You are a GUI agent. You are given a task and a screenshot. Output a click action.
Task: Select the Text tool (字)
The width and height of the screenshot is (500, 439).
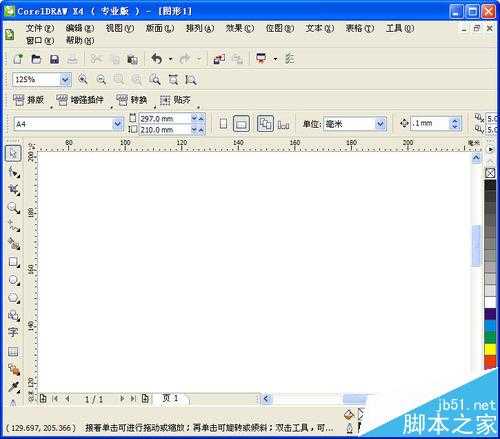(x=13, y=332)
